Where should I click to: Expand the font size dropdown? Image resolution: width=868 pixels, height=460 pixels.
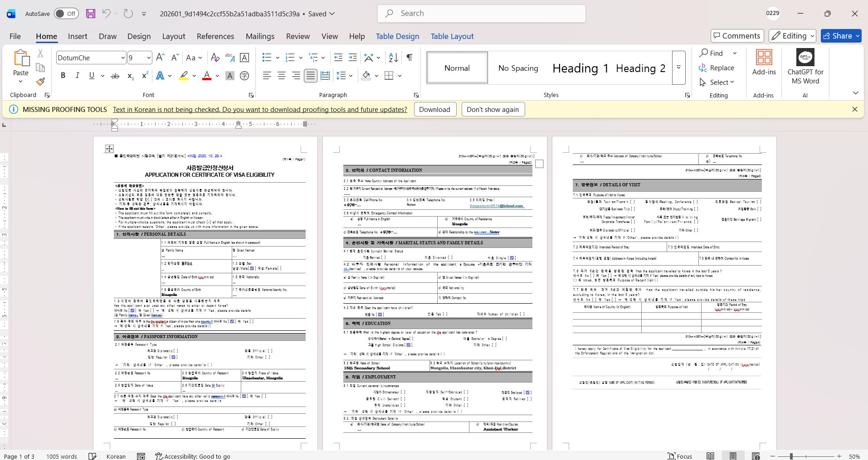tap(149, 58)
